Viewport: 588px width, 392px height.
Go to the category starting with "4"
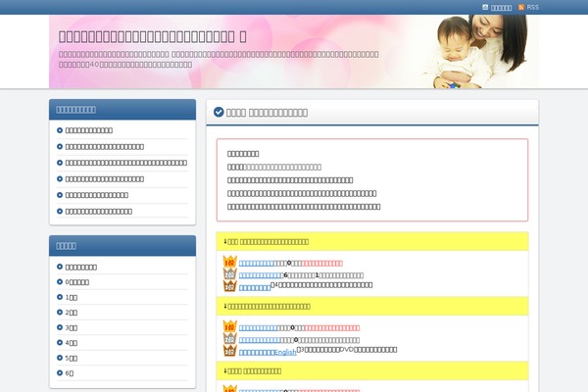(x=72, y=343)
